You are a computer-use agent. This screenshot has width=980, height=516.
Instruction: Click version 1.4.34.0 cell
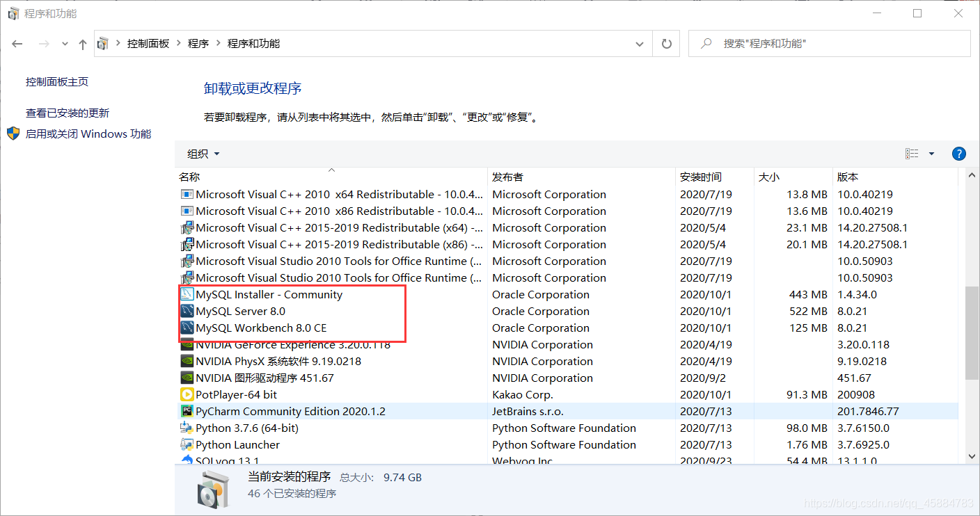point(857,295)
